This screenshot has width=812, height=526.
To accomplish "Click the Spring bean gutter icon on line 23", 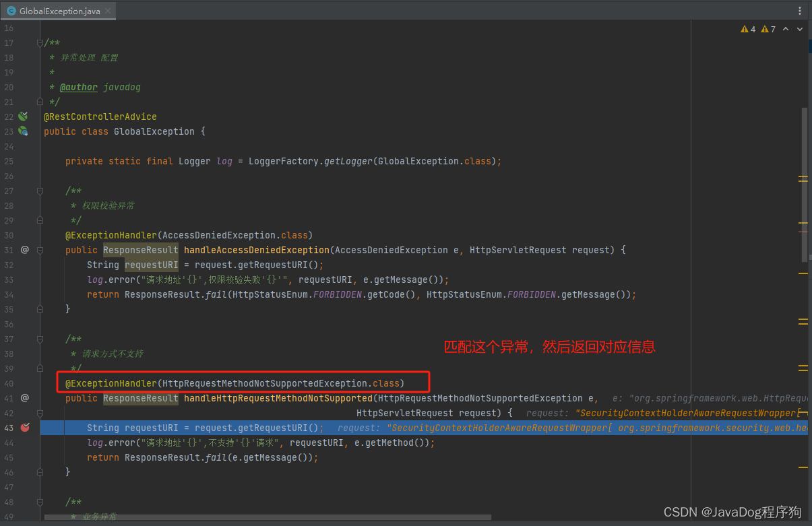I will (23, 131).
